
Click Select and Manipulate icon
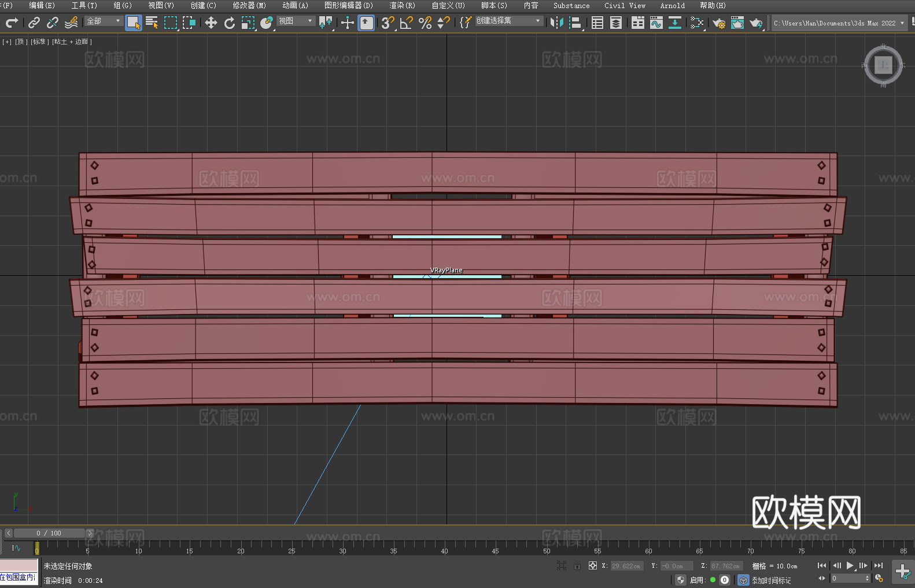click(348, 23)
